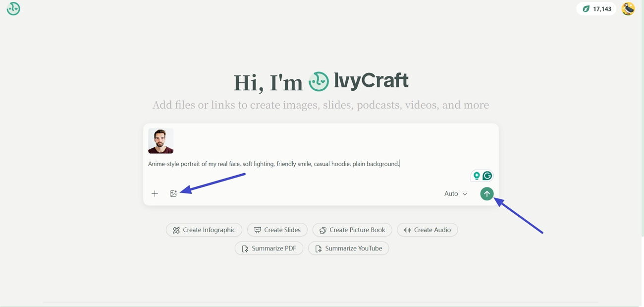Viewport: 644px width, 307px height.
Task: Click the 'Add files or links' subtitle text
Action: pyautogui.click(x=321, y=105)
